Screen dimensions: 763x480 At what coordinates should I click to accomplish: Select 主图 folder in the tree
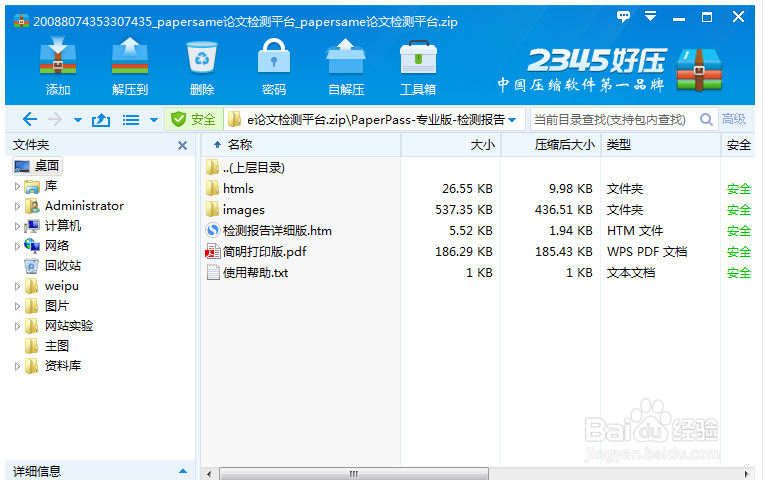point(57,346)
